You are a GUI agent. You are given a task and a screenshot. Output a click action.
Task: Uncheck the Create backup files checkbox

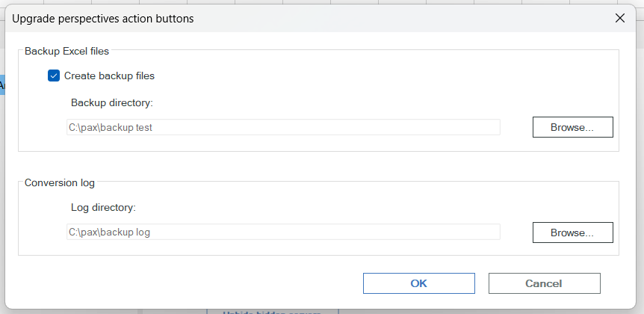[54, 76]
